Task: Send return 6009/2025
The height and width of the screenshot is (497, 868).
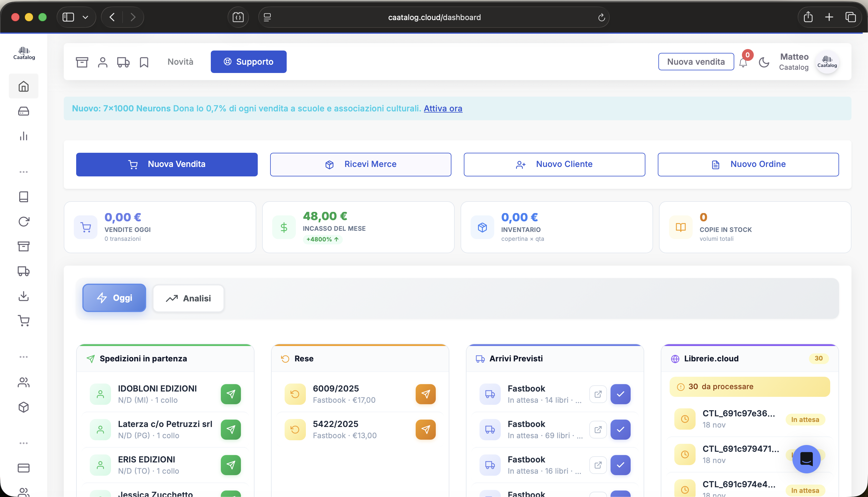Action: (426, 394)
